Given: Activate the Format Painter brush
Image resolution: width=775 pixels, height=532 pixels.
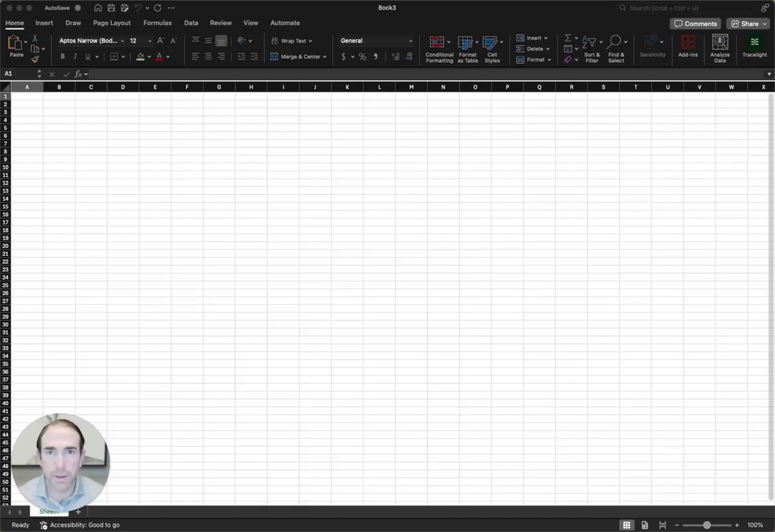Looking at the screenshot, I should click(x=35, y=59).
